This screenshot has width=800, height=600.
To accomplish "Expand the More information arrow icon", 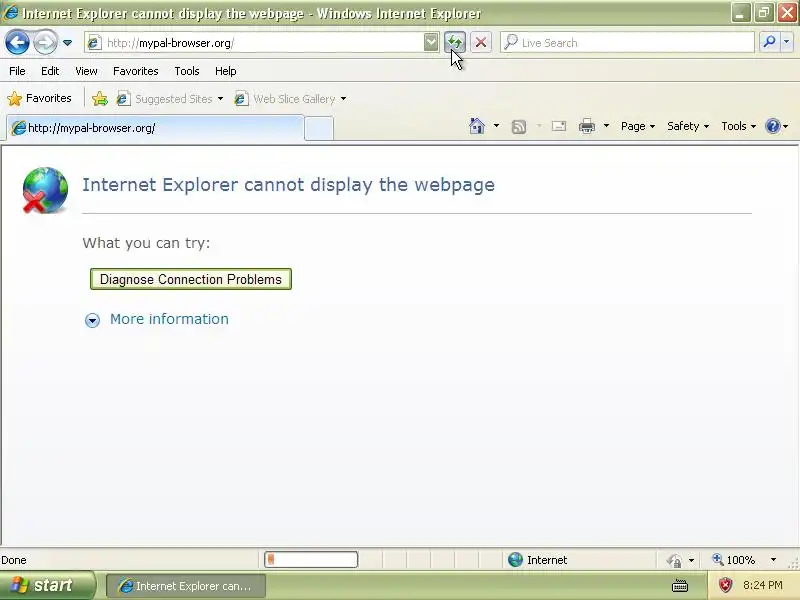I will coord(92,320).
